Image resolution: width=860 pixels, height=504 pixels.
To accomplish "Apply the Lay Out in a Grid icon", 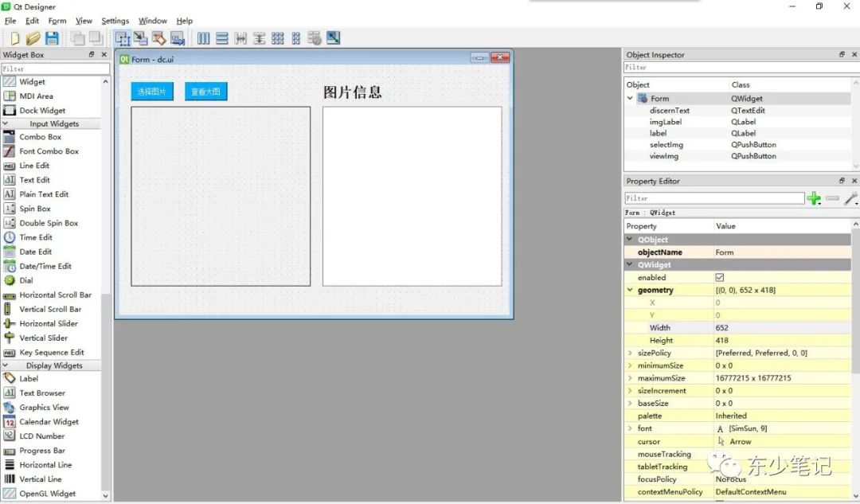I will point(276,37).
